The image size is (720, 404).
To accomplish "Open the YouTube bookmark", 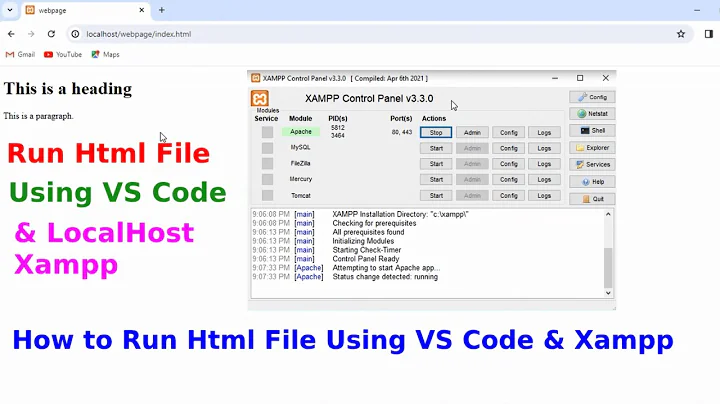I will pos(63,54).
